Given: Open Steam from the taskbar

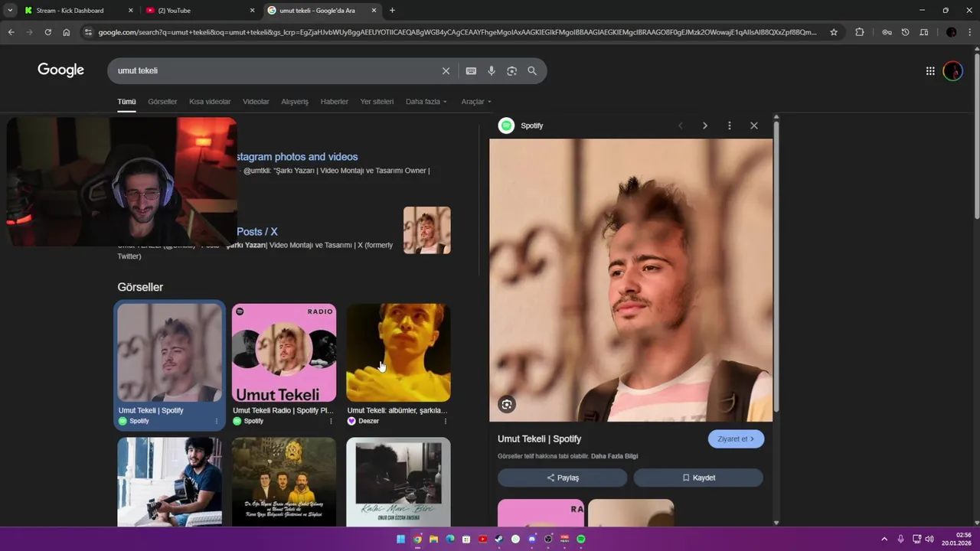Looking at the screenshot, I should tap(499, 540).
